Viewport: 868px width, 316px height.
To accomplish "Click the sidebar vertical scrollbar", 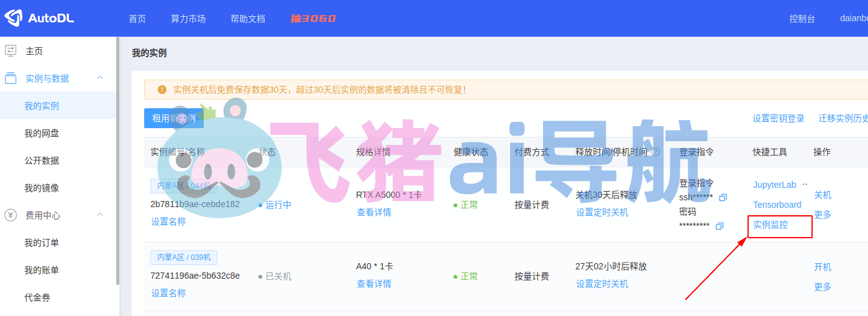I will point(117,160).
